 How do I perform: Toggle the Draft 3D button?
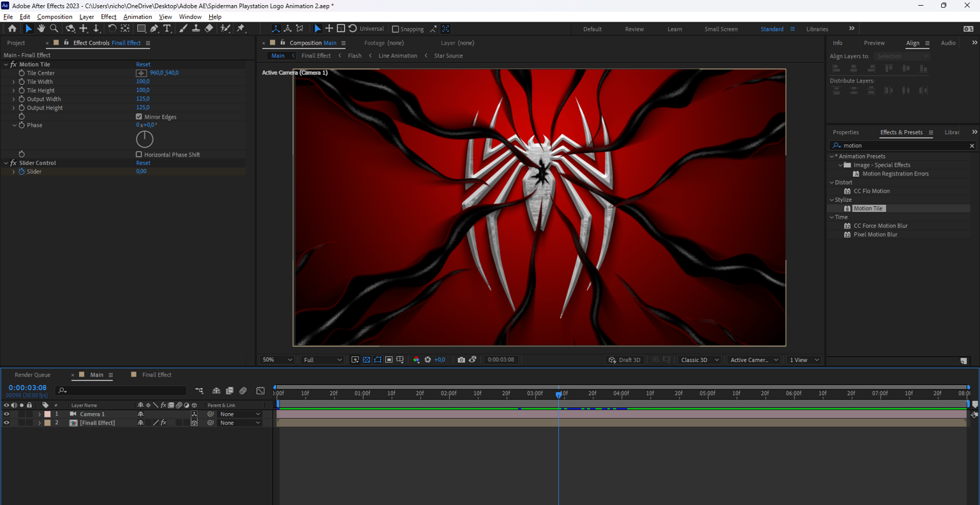[x=625, y=360]
